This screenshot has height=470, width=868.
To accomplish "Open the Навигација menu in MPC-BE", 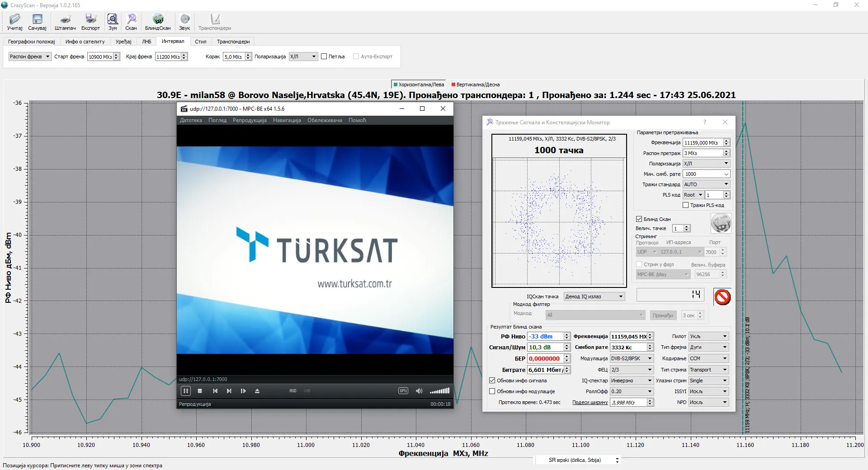I will pyautogui.click(x=287, y=120).
